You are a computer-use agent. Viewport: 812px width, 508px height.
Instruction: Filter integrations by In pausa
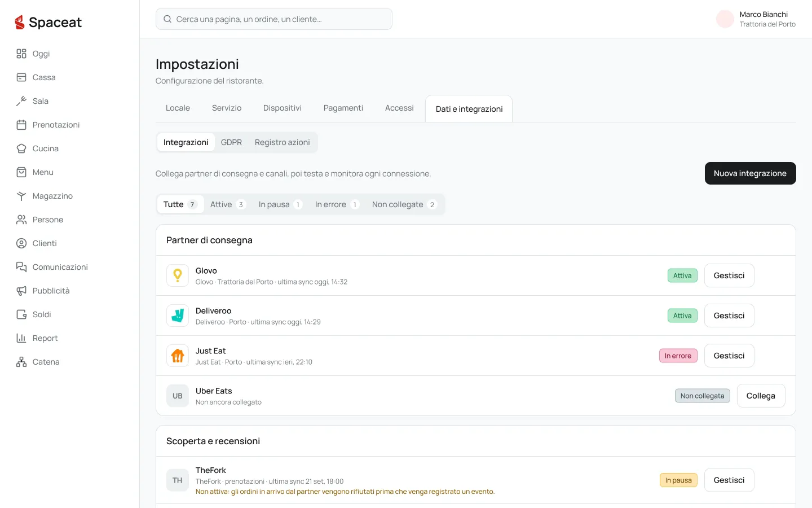(x=280, y=204)
